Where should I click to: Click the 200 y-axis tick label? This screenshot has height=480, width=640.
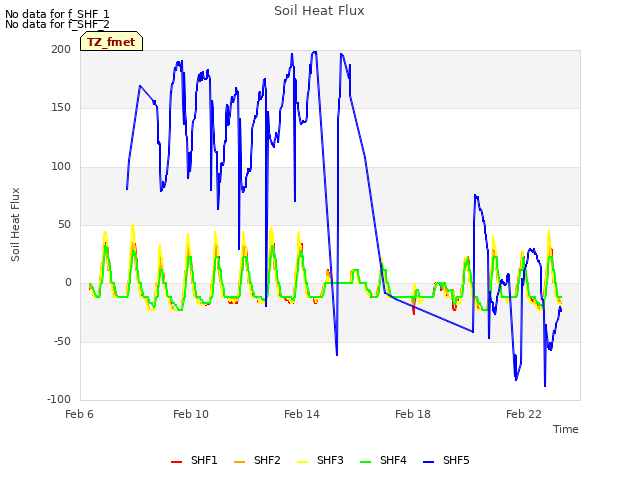click(61, 49)
